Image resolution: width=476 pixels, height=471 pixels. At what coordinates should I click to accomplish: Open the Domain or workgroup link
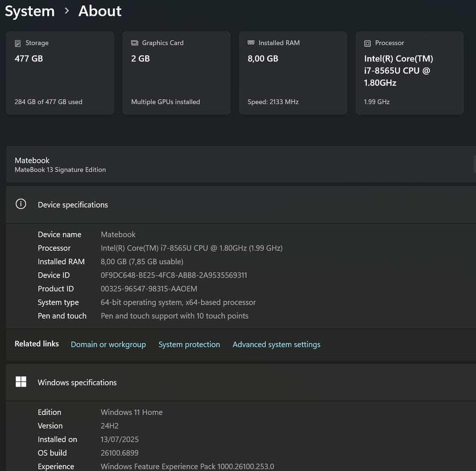point(108,345)
